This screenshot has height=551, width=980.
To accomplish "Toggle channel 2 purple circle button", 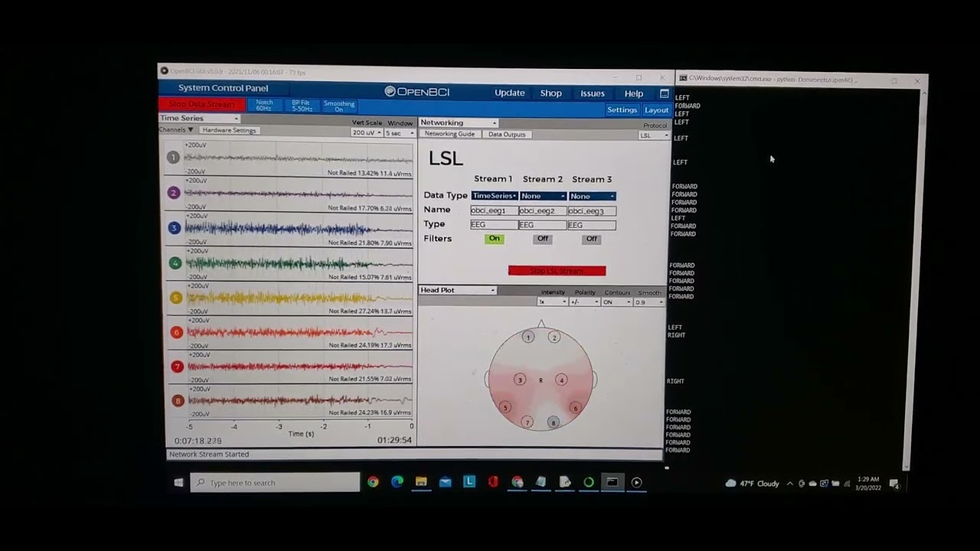I will point(174,193).
